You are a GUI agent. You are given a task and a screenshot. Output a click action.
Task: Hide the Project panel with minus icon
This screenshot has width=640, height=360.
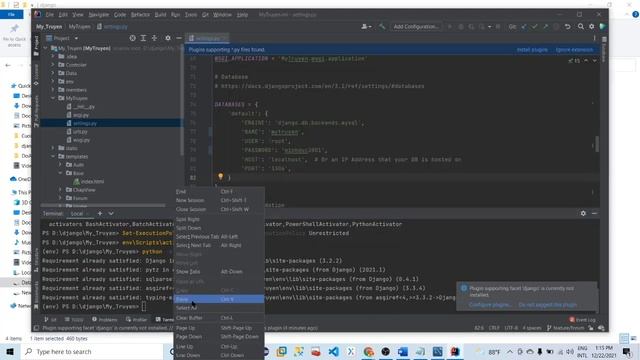click(179, 38)
